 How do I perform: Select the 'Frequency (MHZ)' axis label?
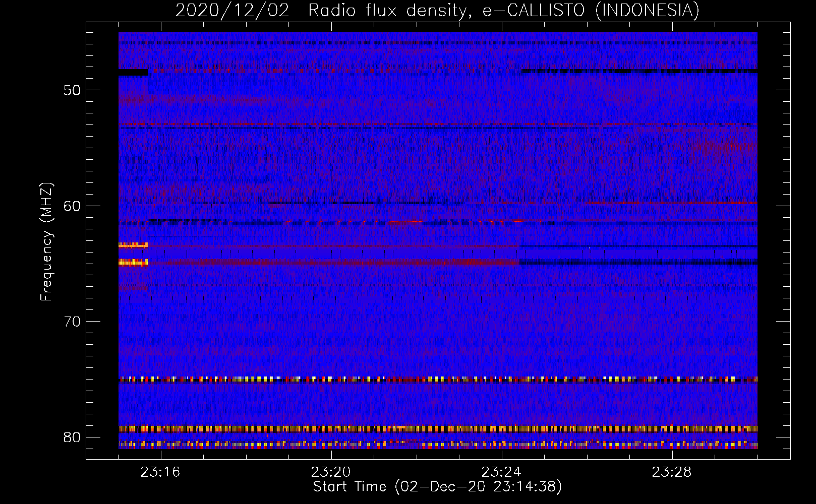coord(46,242)
